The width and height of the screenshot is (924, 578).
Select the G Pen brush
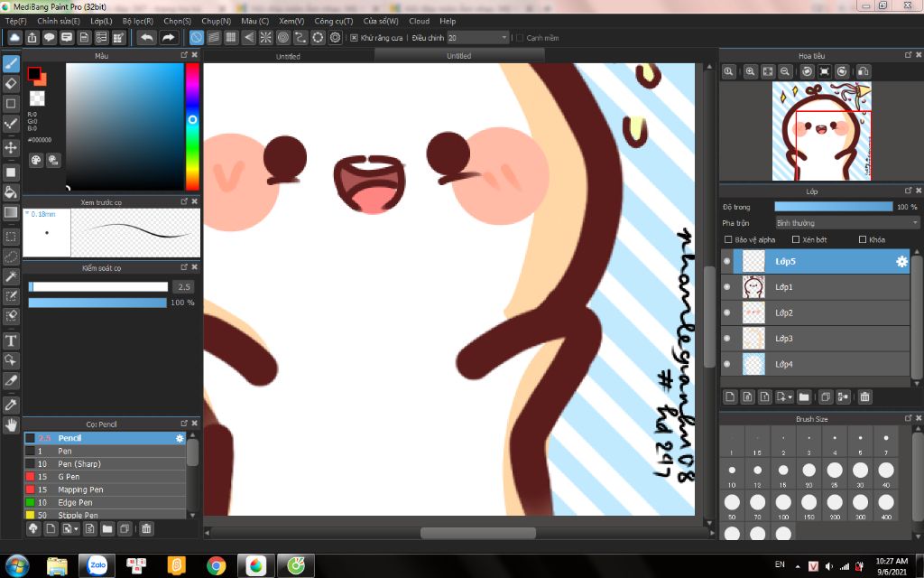(69, 476)
